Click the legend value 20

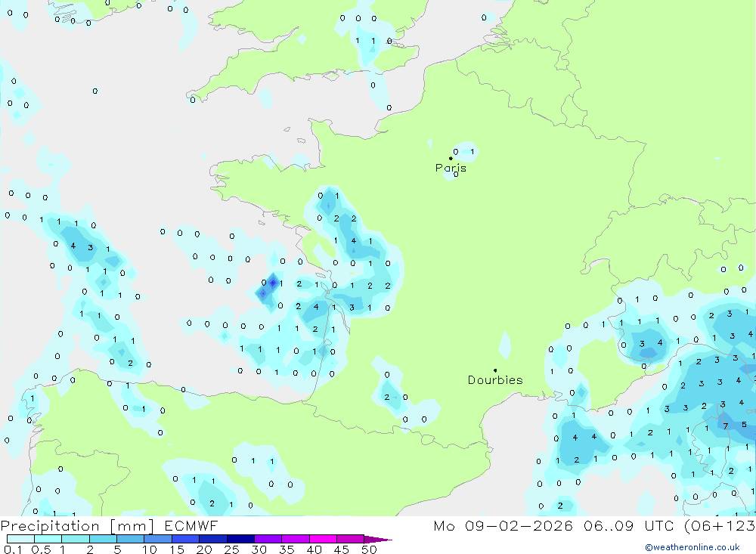(x=204, y=549)
